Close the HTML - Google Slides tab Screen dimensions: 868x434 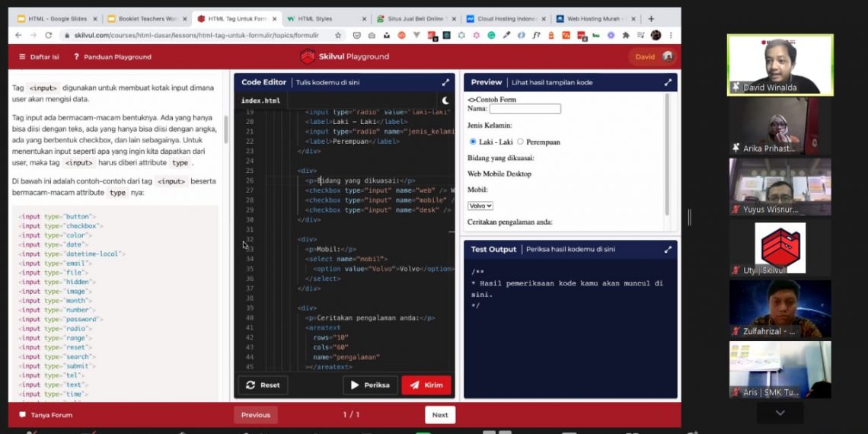click(x=94, y=19)
